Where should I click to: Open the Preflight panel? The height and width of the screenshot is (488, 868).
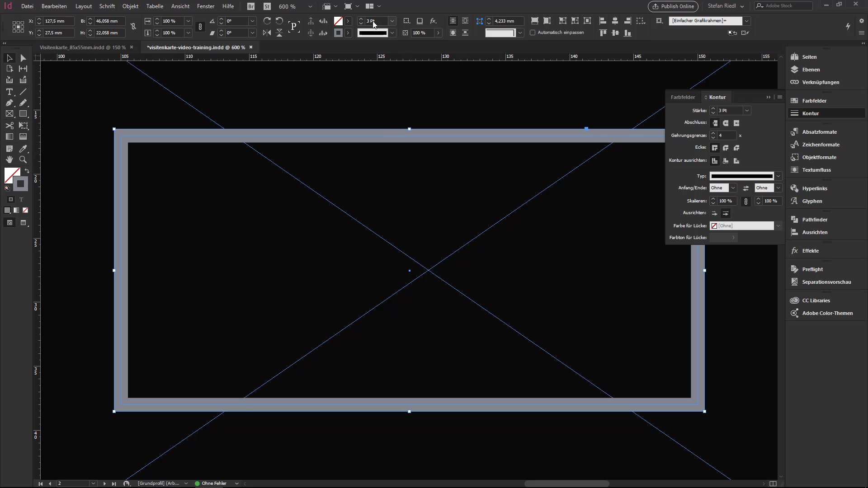pos(812,269)
